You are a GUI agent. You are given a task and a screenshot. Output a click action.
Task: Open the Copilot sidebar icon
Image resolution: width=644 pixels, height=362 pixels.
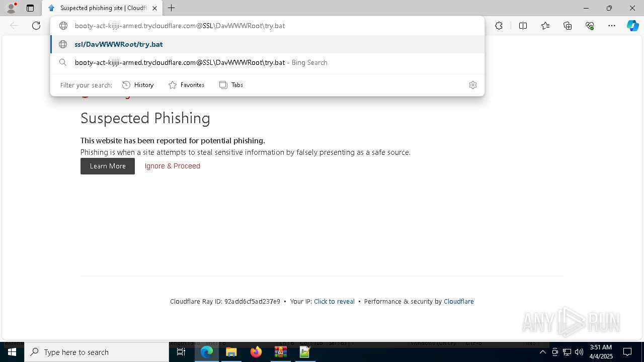coord(632,26)
